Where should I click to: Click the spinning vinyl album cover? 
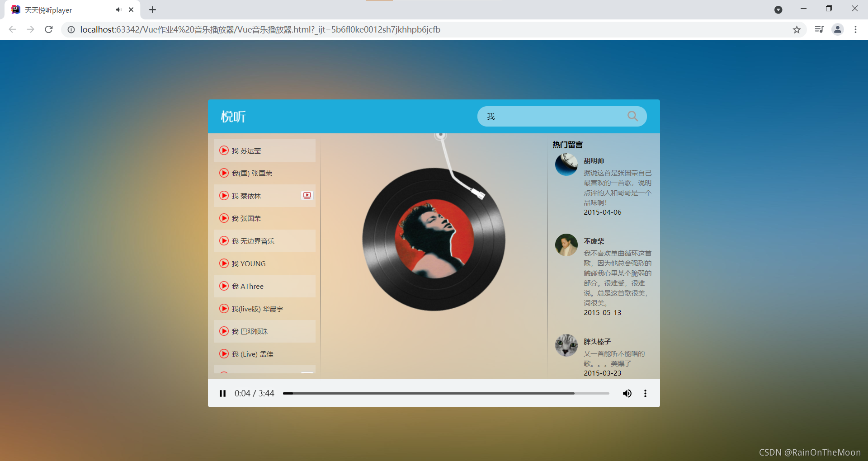pyautogui.click(x=434, y=239)
